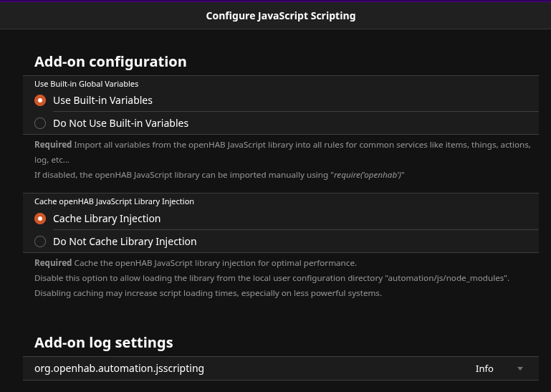This screenshot has height=392, width=551.
Task: Enable the "Cache Library Injection" radio circle
Action: 40,219
